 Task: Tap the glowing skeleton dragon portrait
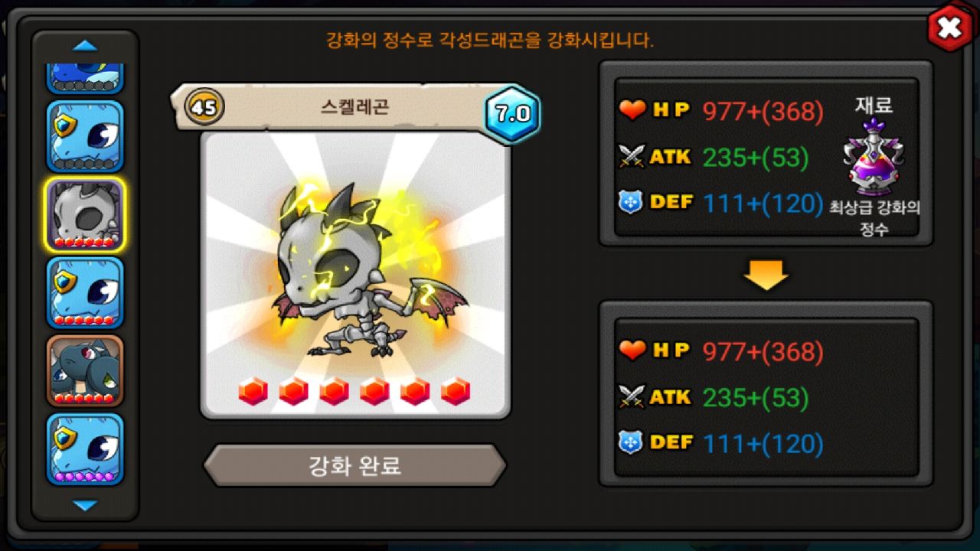pyautogui.click(x=355, y=274)
